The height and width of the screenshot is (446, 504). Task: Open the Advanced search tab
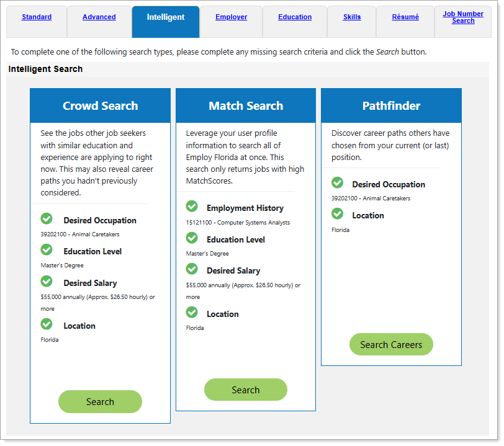coord(99,17)
